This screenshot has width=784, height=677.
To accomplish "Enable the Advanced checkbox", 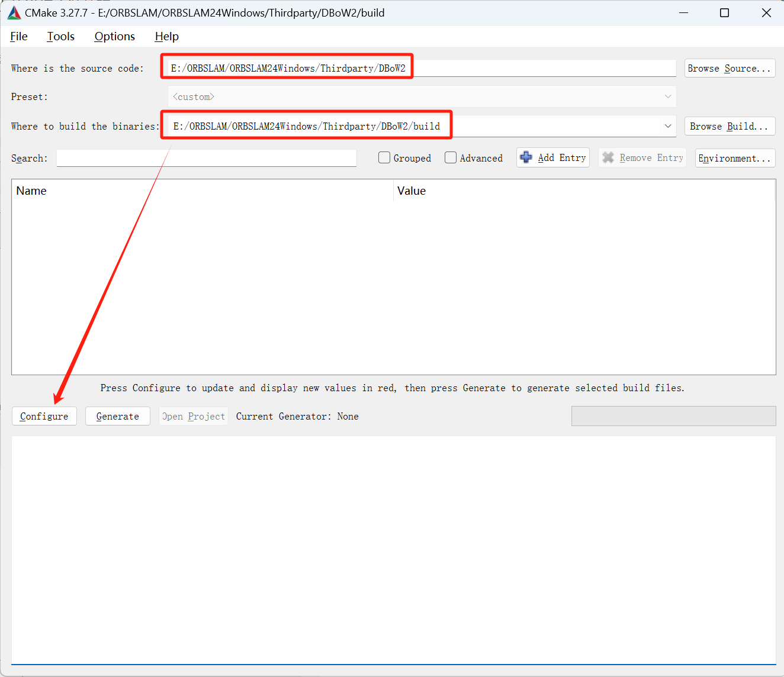I will pos(451,157).
